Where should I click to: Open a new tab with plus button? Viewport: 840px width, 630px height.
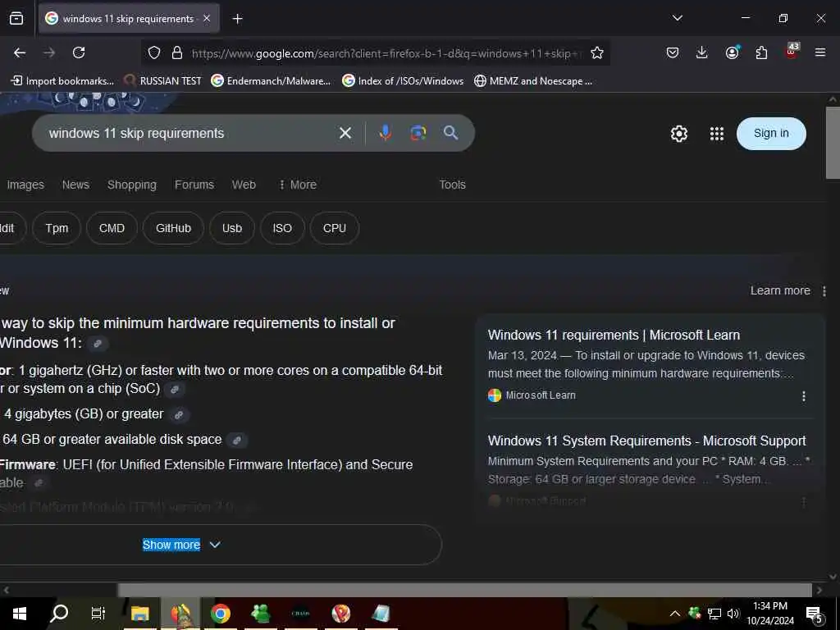pyautogui.click(x=237, y=19)
